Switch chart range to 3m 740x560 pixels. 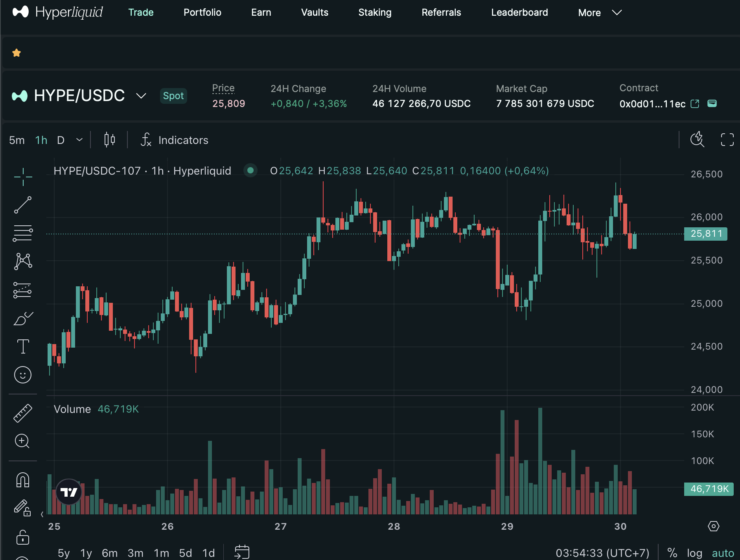pyautogui.click(x=135, y=553)
